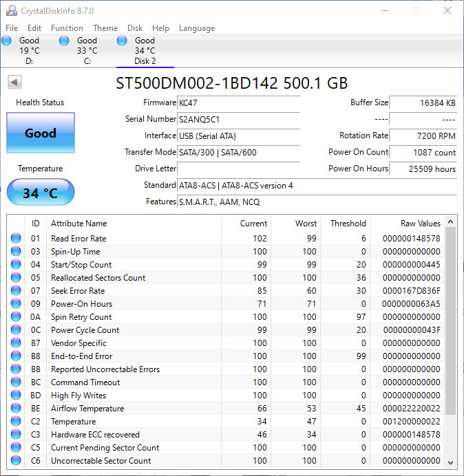Open the File menu
The image size is (464, 476).
tap(12, 28)
